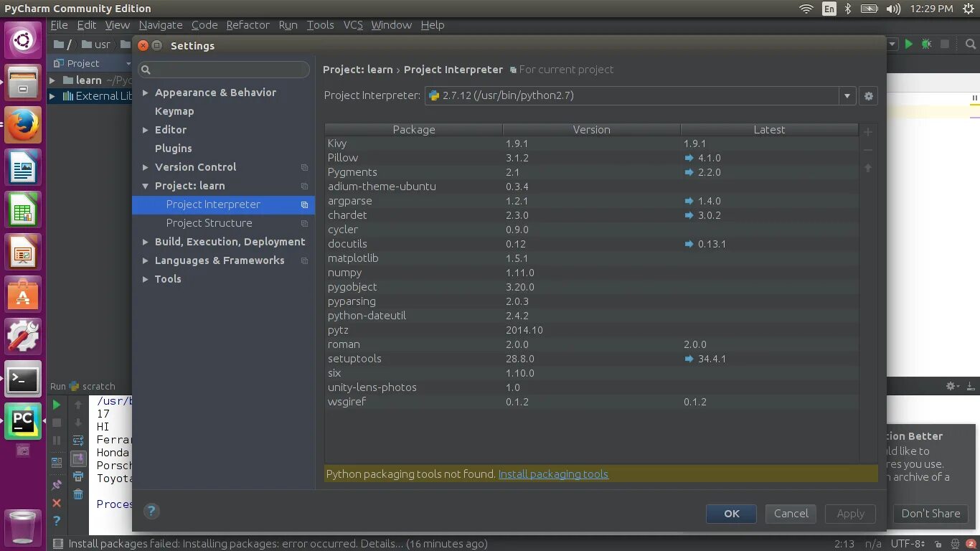Click the Cancel button
The height and width of the screenshot is (551, 980).
click(x=791, y=514)
